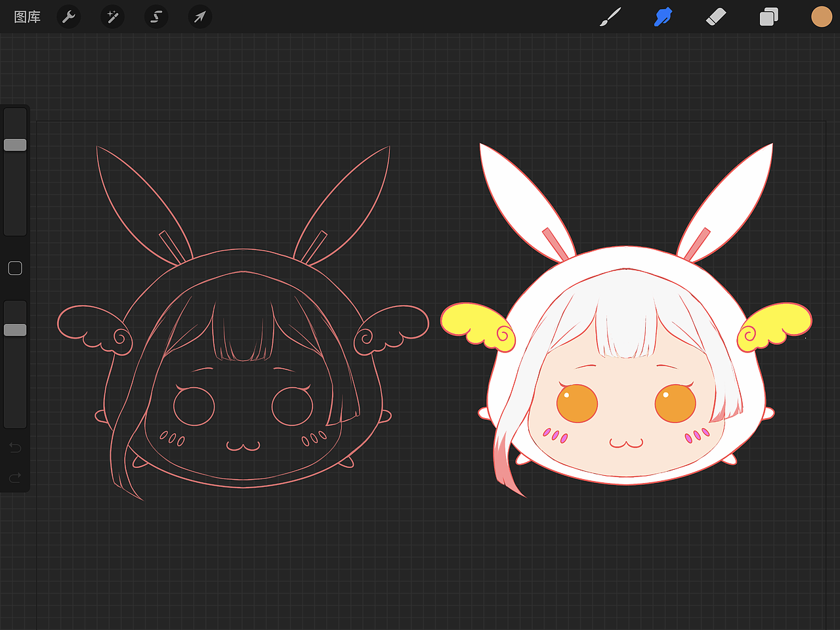Screen dimensions: 840x630
Task: Undo the last action with sidebar arrow
Action: coord(15,448)
